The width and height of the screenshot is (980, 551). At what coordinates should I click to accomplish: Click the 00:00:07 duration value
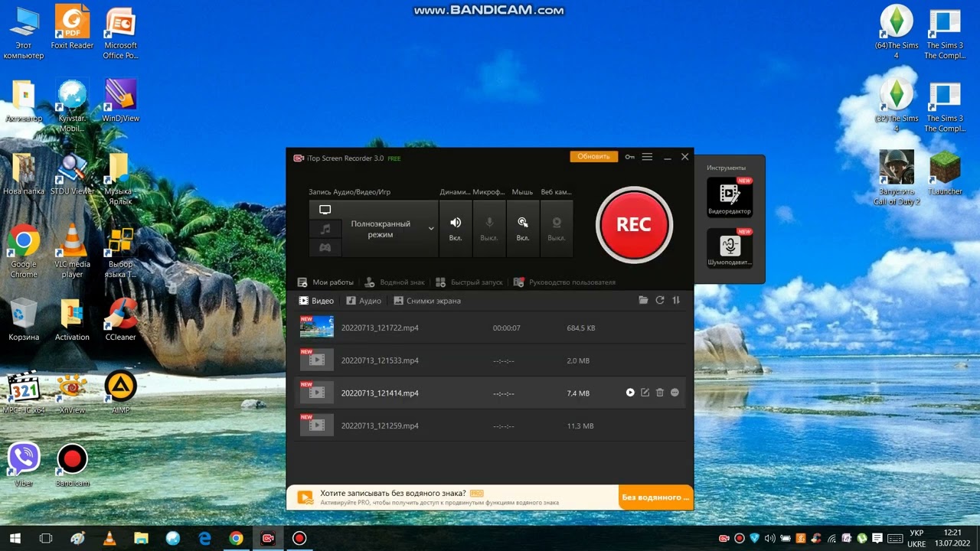click(x=507, y=328)
